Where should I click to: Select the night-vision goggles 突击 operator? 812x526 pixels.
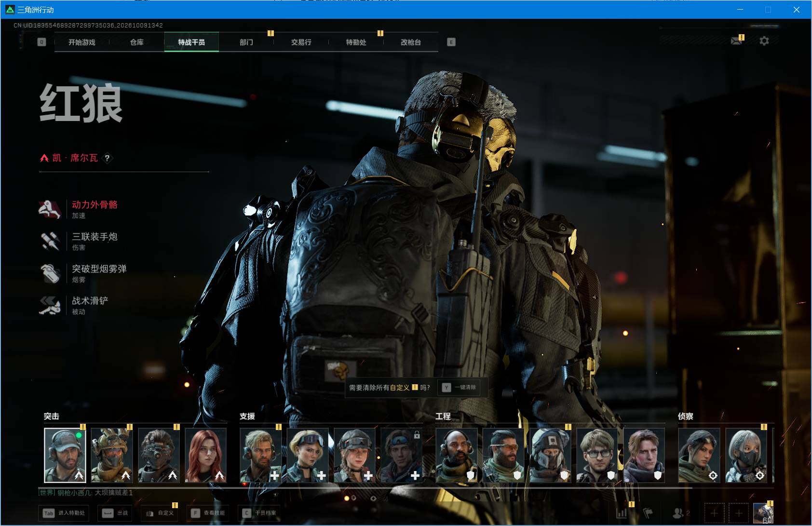pos(159,455)
